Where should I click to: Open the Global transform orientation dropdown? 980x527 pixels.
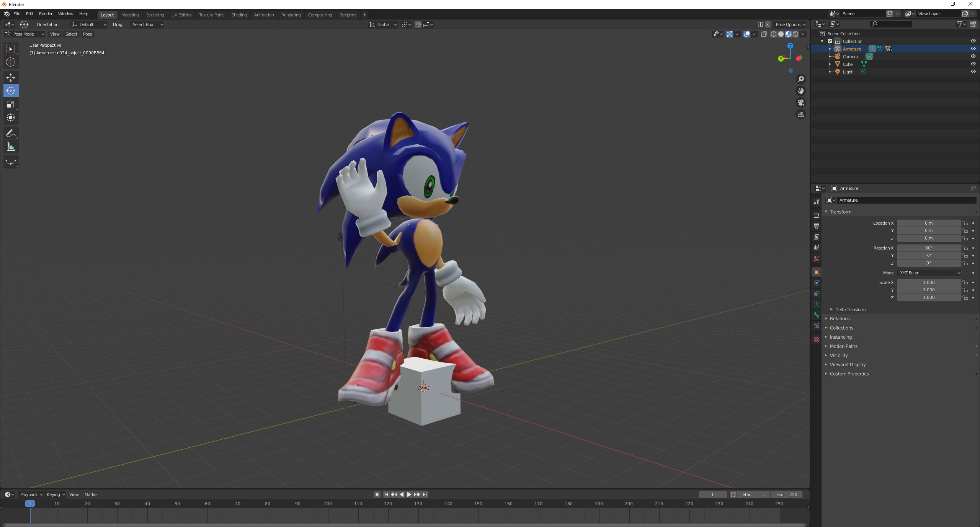tap(383, 24)
